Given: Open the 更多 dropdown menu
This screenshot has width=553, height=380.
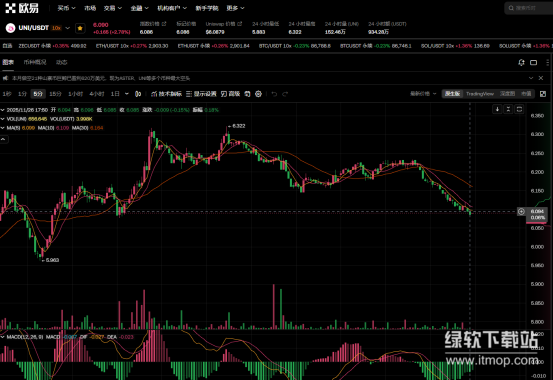Looking at the screenshot, I should [x=235, y=8].
